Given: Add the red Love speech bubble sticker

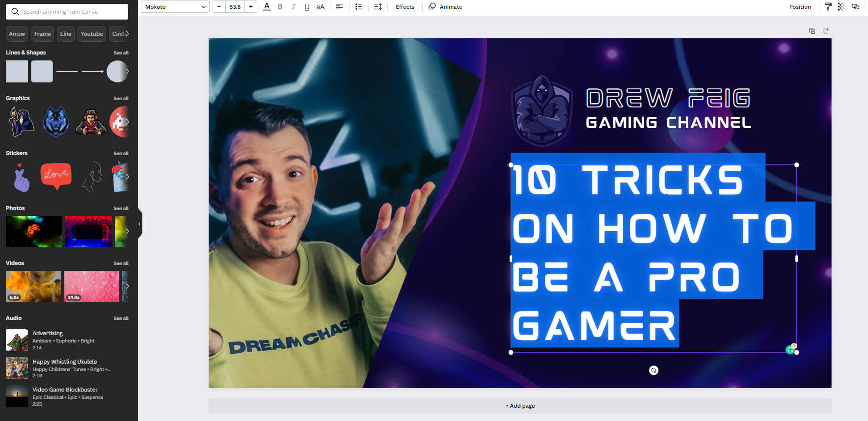Looking at the screenshot, I should 56,176.
